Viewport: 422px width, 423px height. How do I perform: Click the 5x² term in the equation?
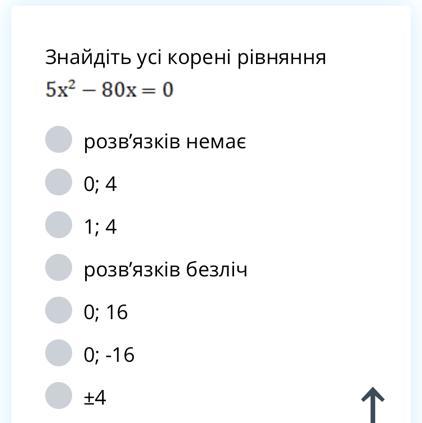pyautogui.click(x=61, y=89)
